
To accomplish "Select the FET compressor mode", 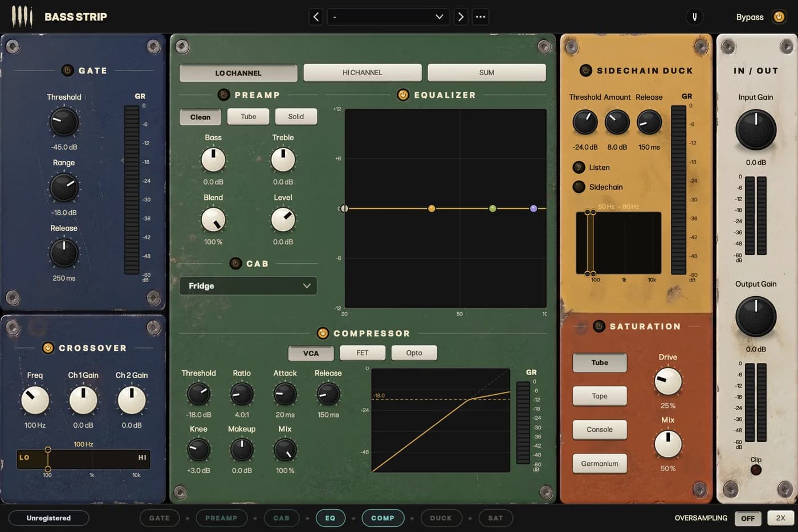I will [x=363, y=353].
